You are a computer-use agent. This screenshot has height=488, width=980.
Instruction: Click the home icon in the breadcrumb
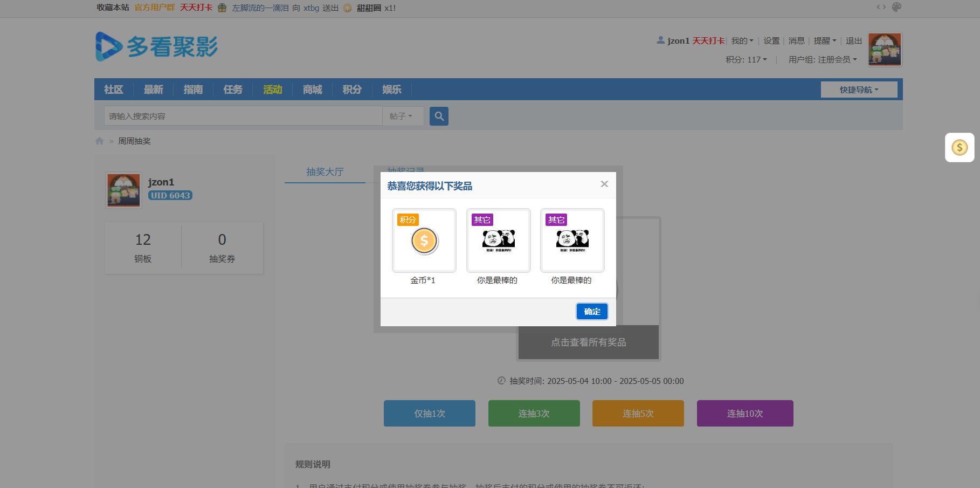coord(99,141)
